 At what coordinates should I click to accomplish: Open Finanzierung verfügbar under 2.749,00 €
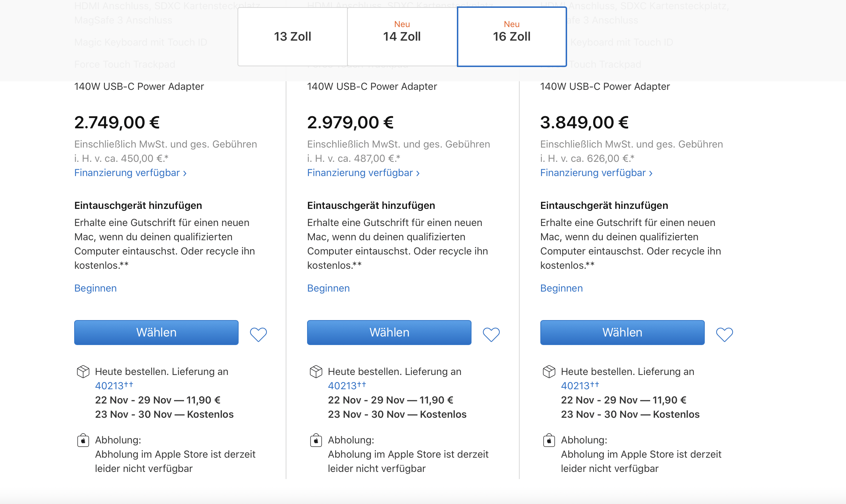pos(131,173)
